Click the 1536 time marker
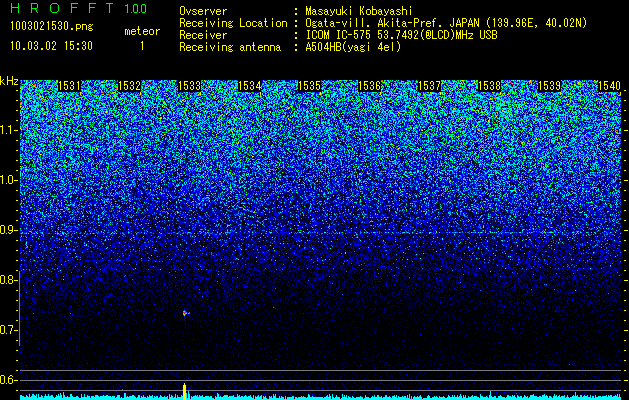 click(369, 86)
